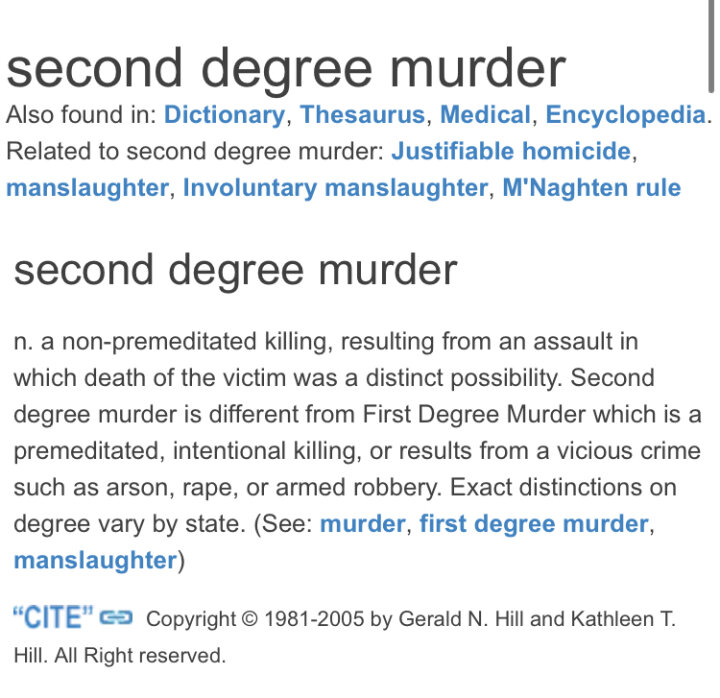
Task: Click the Related to second degree murder label
Action: point(195,151)
